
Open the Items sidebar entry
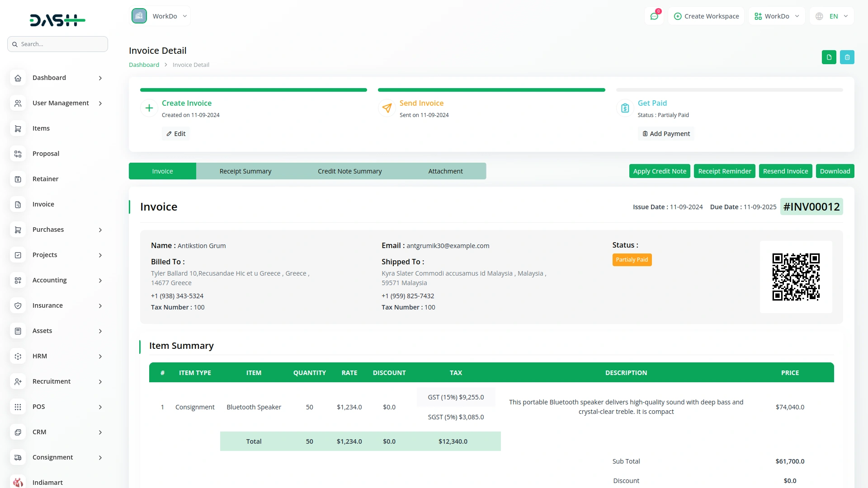(x=41, y=128)
